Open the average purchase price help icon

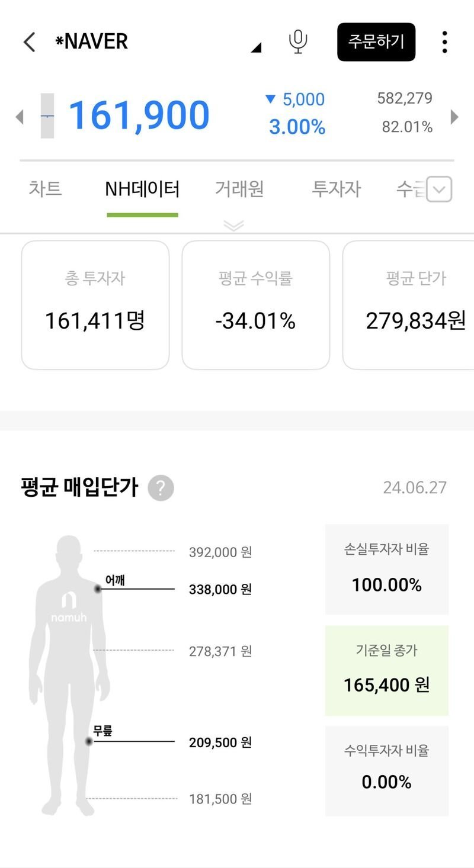pyautogui.click(x=161, y=488)
